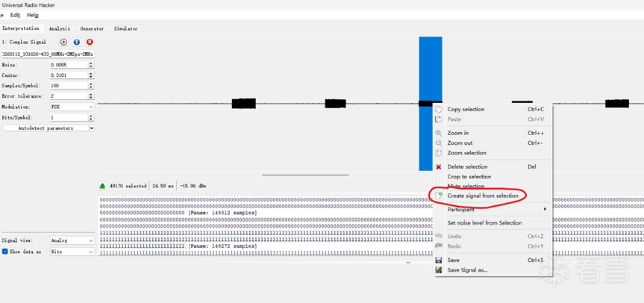
Task: Click the green arrow icon beside selection count
Action: tap(102, 186)
